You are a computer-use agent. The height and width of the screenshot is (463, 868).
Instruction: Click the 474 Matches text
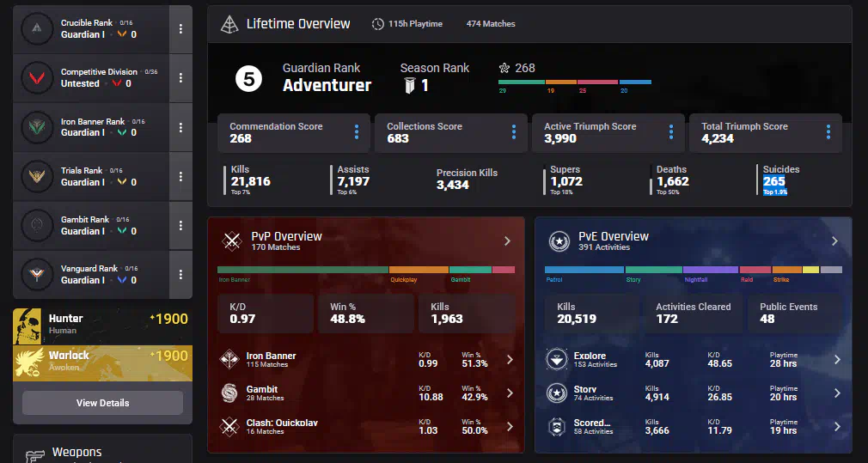(491, 24)
